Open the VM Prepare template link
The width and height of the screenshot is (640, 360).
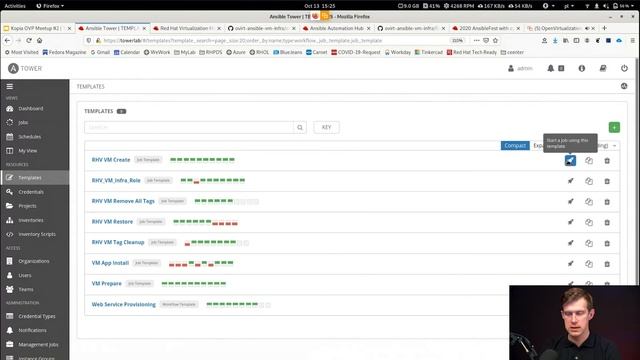click(107, 283)
